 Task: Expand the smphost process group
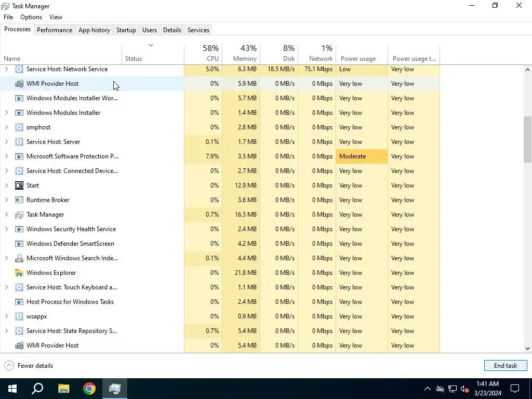point(6,127)
